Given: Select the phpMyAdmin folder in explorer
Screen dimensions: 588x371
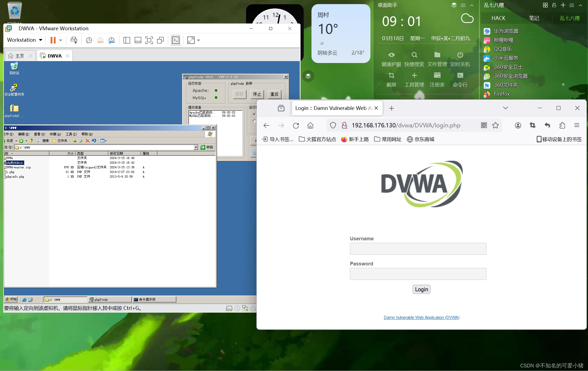Looking at the screenshot, I should point(14,163).
